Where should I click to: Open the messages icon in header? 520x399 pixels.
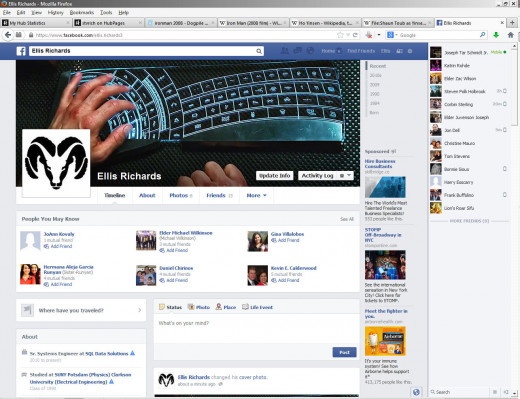click(297, 51)
